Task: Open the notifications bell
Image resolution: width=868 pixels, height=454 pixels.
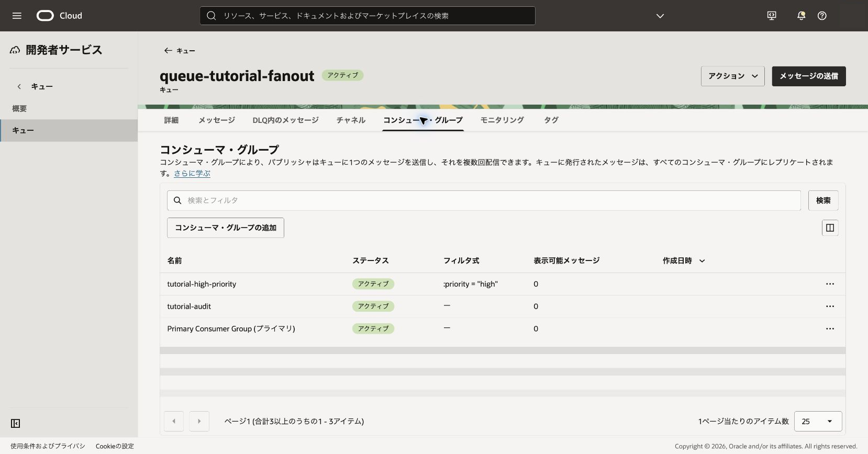Action: (x=801, y=16)
